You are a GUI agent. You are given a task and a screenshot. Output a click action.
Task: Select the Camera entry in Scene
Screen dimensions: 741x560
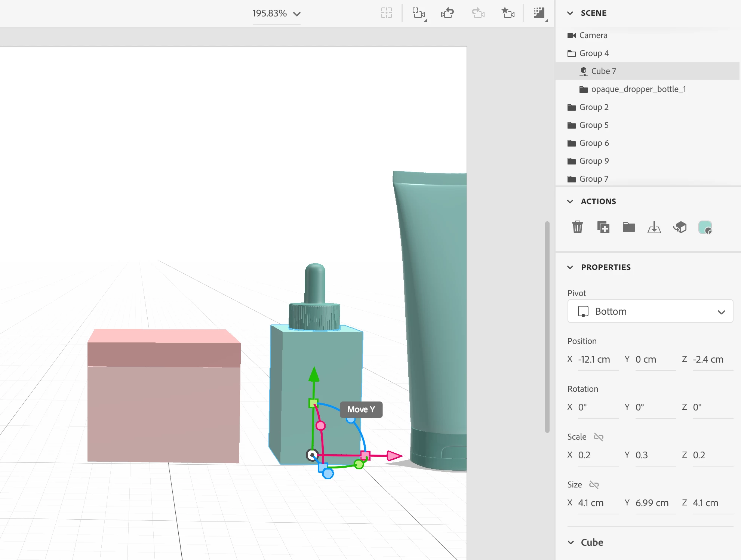(x=593, y=35)
